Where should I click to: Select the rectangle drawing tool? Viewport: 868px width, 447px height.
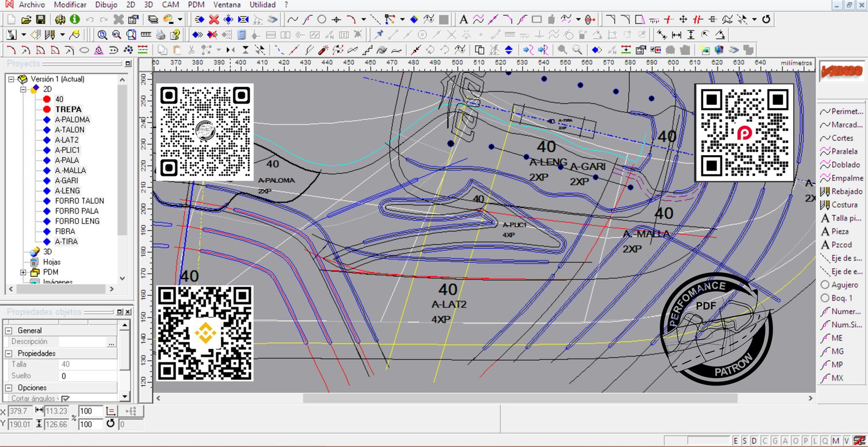(536, 19)
